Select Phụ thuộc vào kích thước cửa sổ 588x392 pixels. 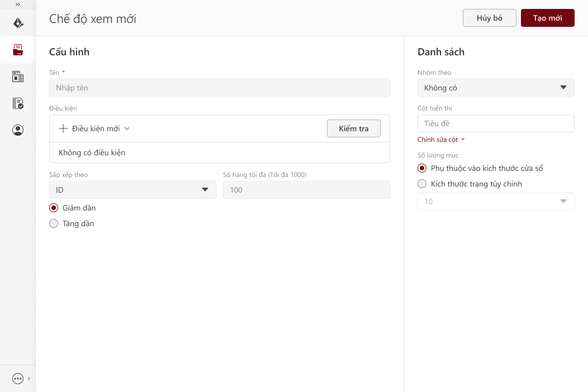click(x=422, y=168)
